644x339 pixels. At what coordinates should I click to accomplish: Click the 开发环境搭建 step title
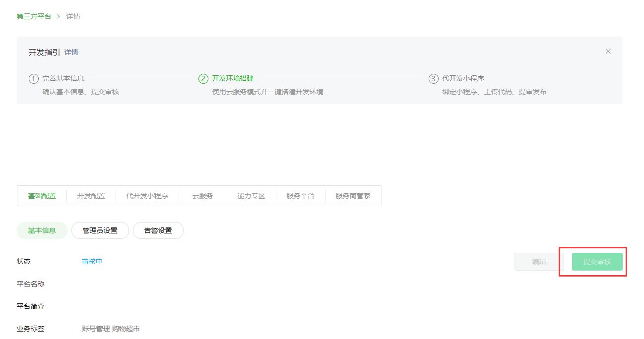[x=233, y=78]
